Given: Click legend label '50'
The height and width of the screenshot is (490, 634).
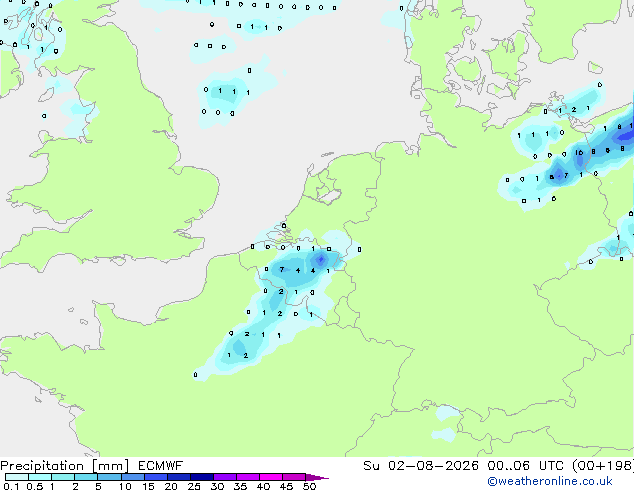Looking at the screenshot, I should [x=309, y=486].
